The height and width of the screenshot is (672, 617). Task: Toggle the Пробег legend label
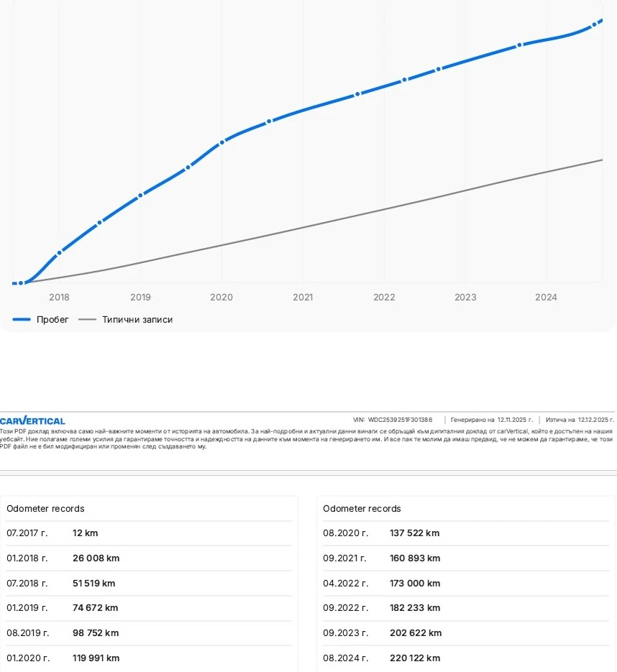pyautogui.click(x=52, y=320)
